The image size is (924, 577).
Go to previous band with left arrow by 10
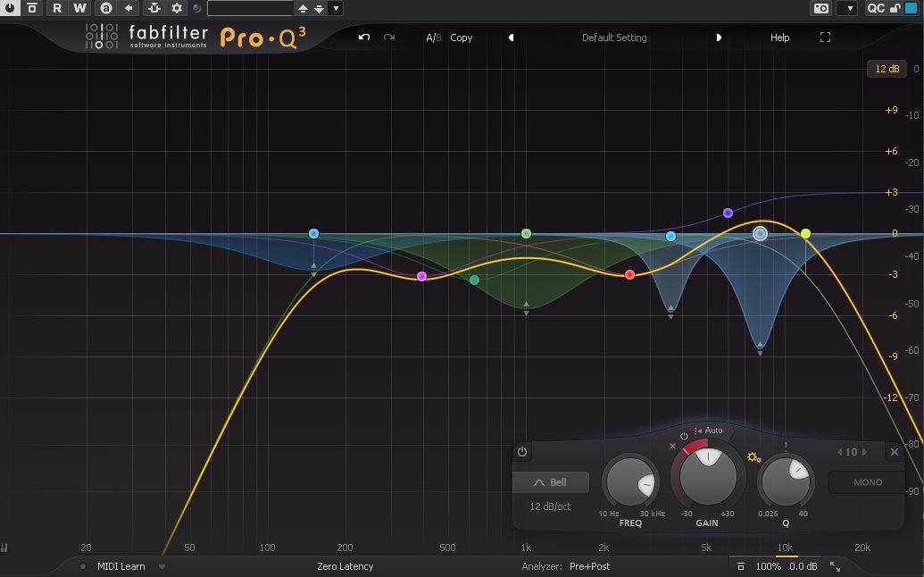click(840, 452)
